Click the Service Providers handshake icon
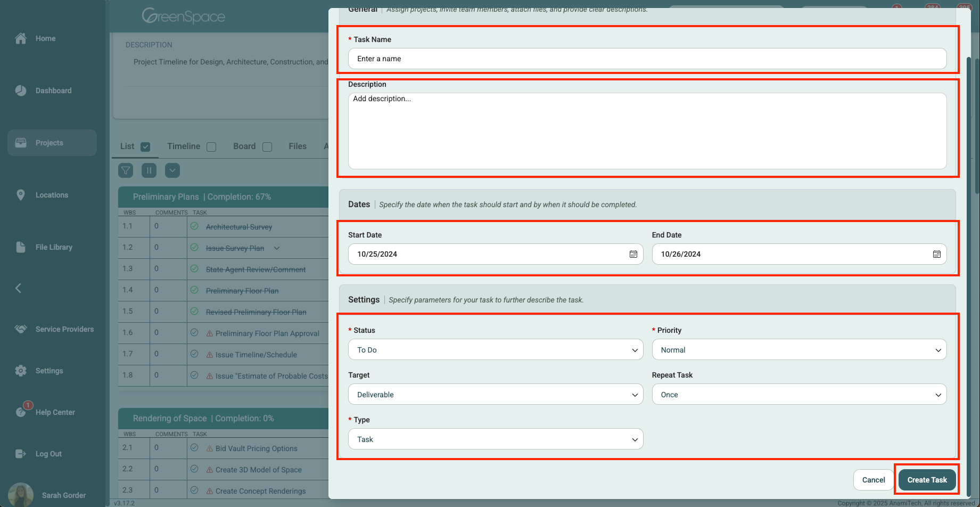 click(21, 329)
